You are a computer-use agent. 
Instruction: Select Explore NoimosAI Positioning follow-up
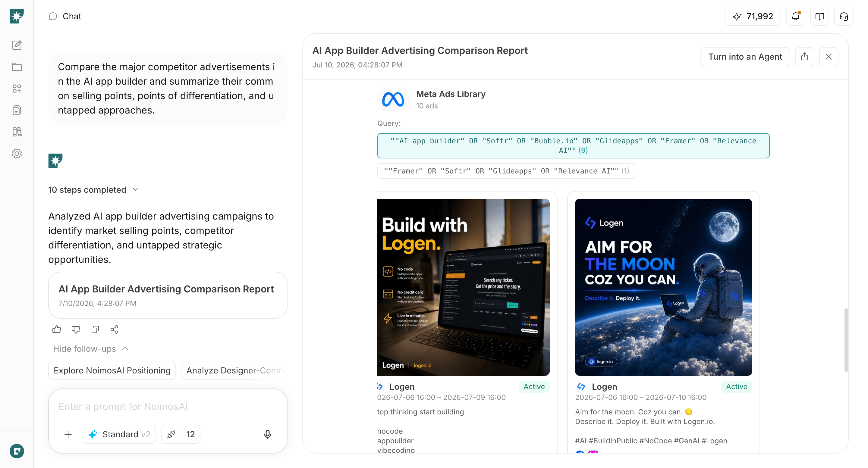pos(112,370)
